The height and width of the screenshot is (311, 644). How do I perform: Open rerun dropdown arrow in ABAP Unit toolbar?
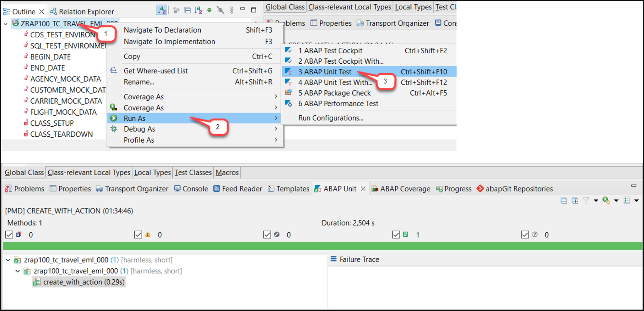pos(616,201)
